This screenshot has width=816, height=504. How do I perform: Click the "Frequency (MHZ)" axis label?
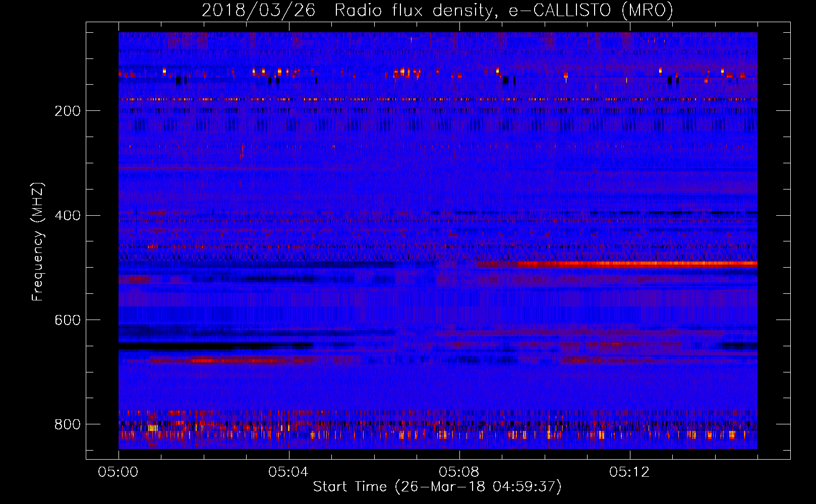click(x=37, y=241)
